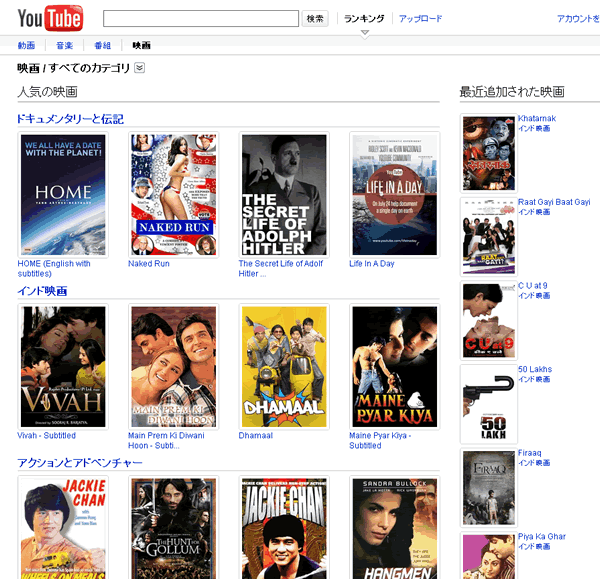Click インド映画 under Firaaq

[x=534, y=463]
